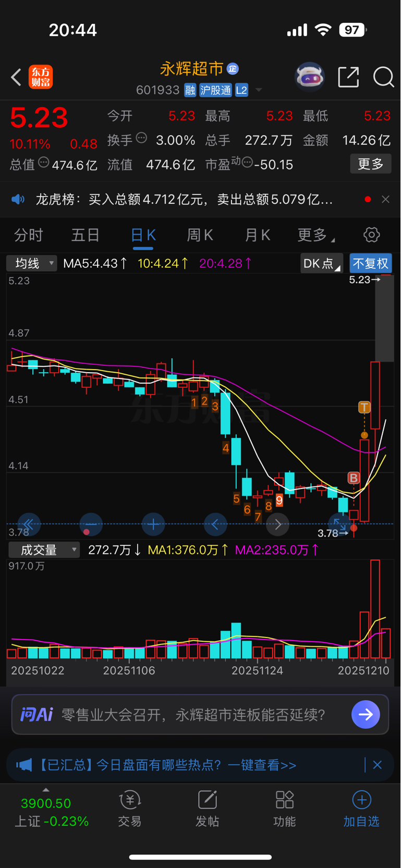This screenshot has height=868, width=401.
Task: Tap the MA5:4.43 value label
Action: (x=95, y=263)
